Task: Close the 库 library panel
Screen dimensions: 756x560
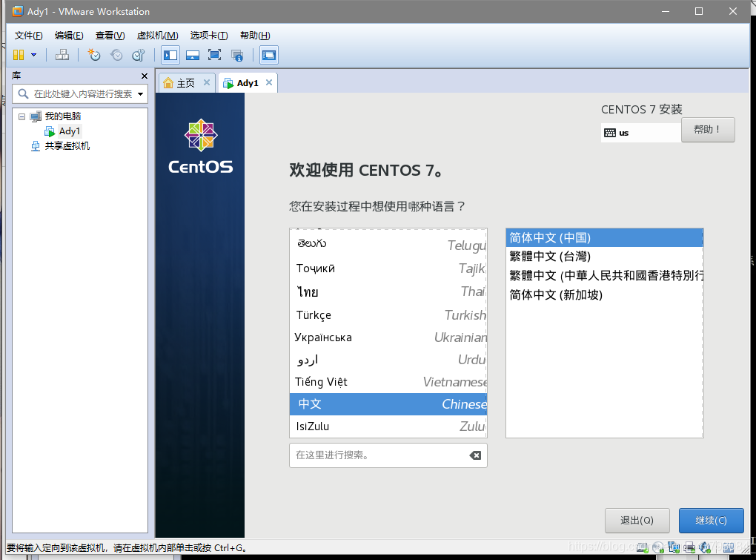Action: pyautogui.click(x=145, y=76)
